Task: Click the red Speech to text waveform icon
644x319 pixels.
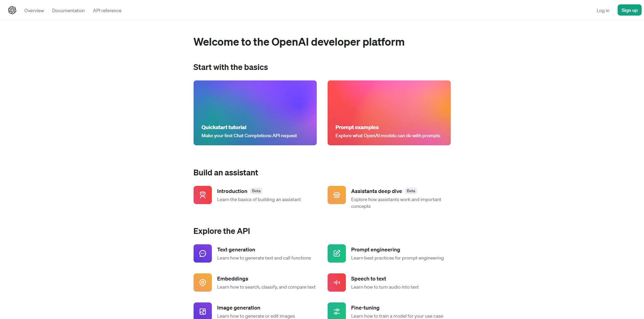Action: [x=336, y=283]
